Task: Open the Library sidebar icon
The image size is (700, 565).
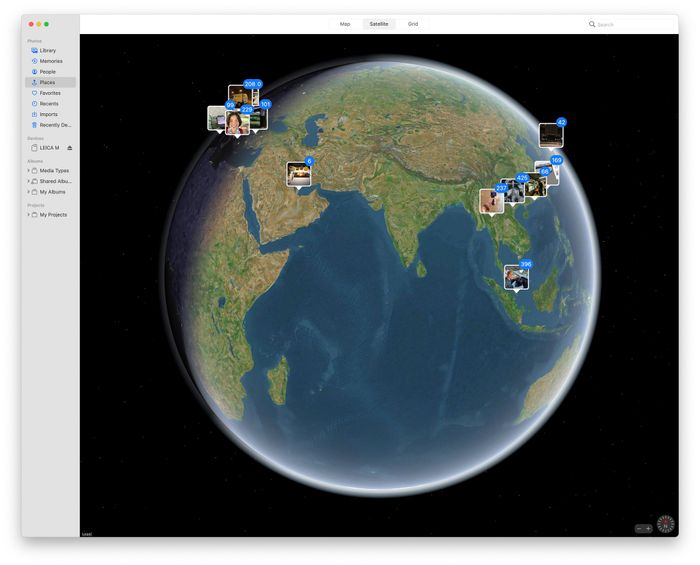Action: pos(34,50)
